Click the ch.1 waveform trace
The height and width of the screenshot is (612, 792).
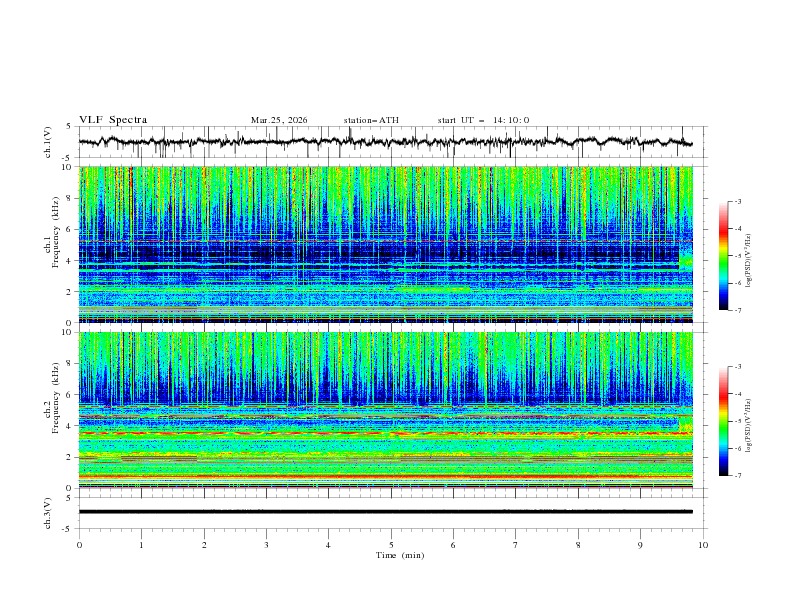tap(385, 142)
